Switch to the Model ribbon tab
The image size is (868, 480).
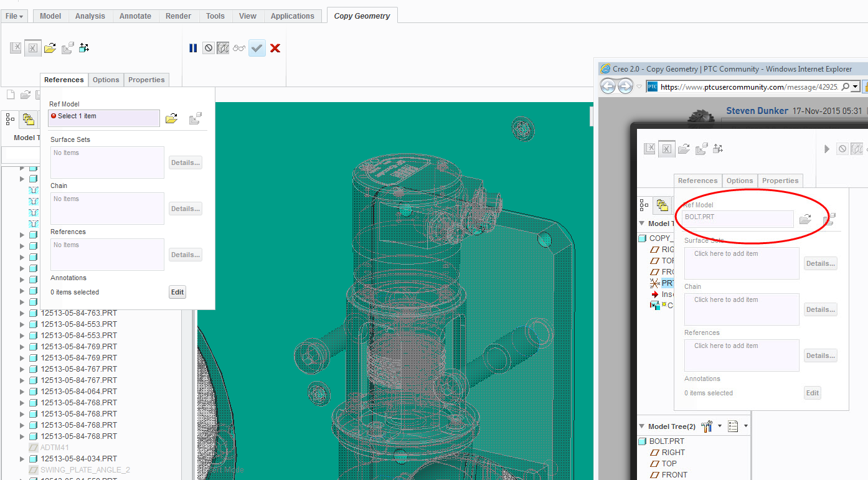click(50, 16)
